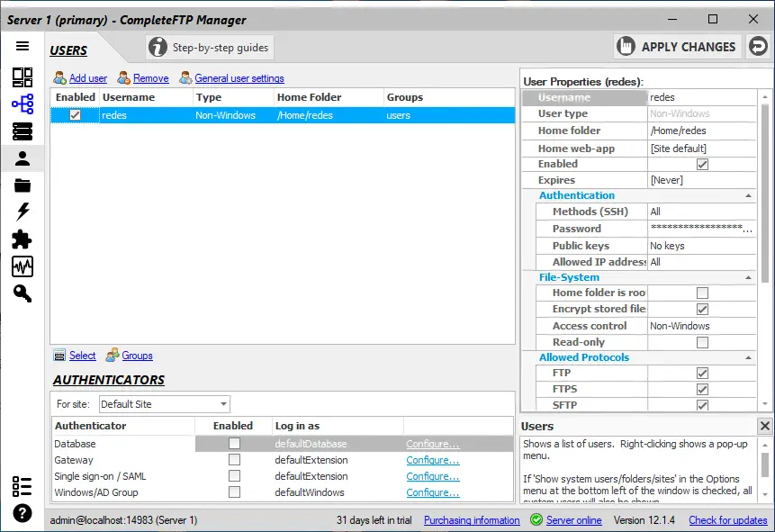Uncheck Enabled checkbox for user redes
The image size is (775, 532).
[x=76, y=115]
